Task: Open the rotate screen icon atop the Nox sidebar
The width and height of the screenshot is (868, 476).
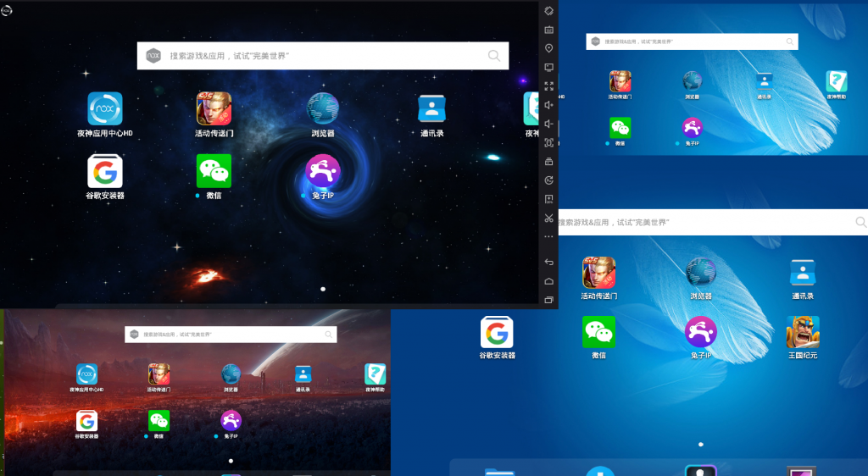Action: coord(548,11)
